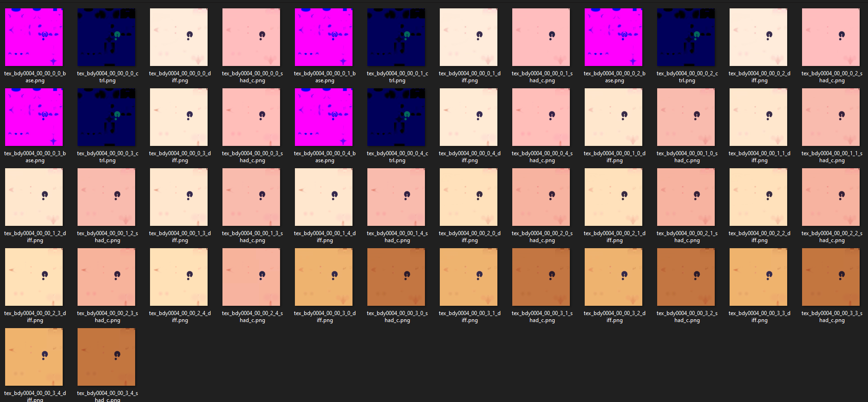Select the tex_bdy0004_00_00_0_3_base.png thumbnail
This screenshot has width=868, height=402.
pyautogui.click(x=34, y=117)
